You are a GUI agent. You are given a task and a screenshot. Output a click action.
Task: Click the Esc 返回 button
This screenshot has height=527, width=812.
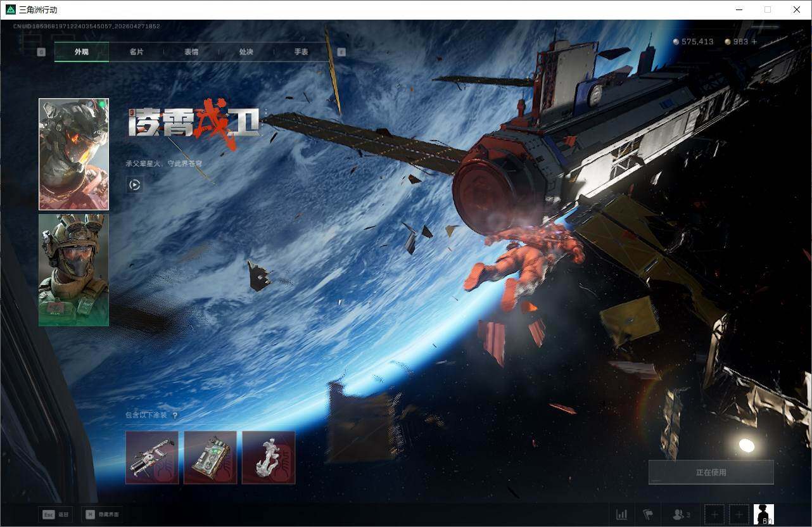[x=54, y=514]
